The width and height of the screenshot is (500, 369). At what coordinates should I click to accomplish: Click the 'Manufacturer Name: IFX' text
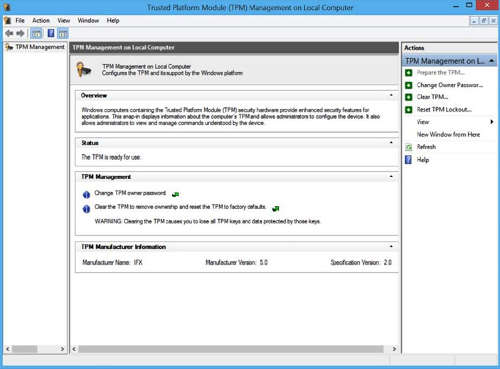[112, 262]
